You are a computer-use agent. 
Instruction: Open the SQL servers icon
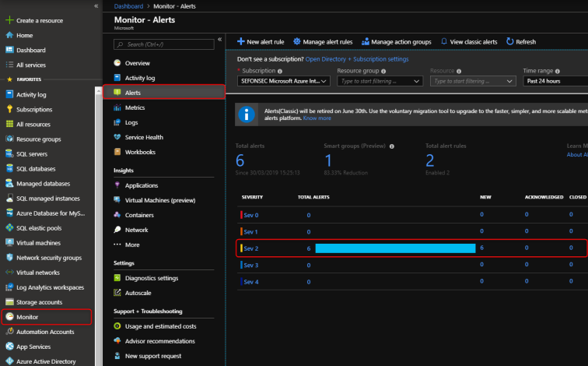click(x=9, y=153)
